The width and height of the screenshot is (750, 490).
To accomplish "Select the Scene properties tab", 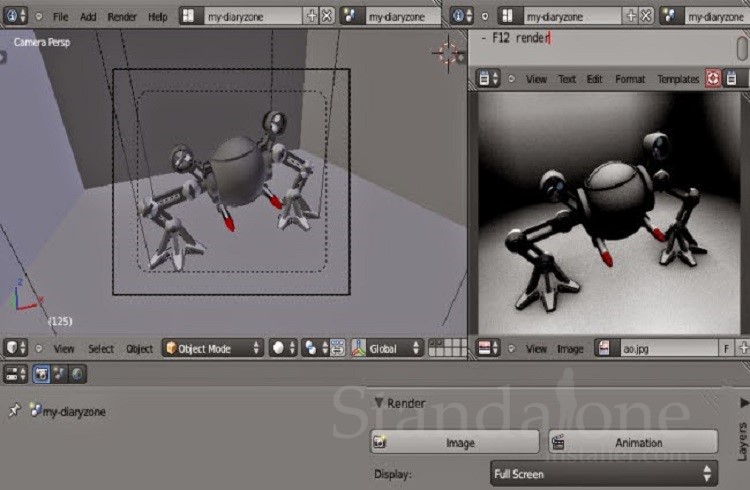I will 59,374.
